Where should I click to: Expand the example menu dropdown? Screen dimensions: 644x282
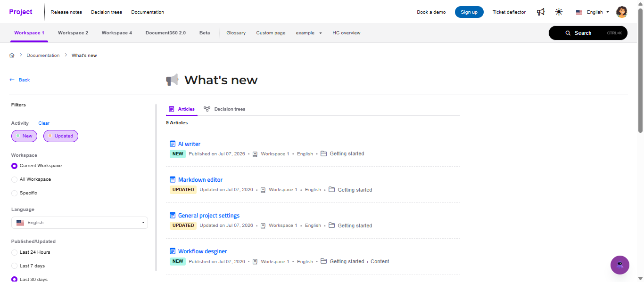coord(309,33)
